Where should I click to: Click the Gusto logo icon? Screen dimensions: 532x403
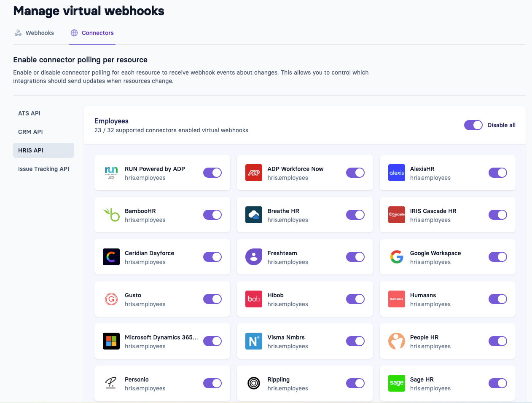111,299
